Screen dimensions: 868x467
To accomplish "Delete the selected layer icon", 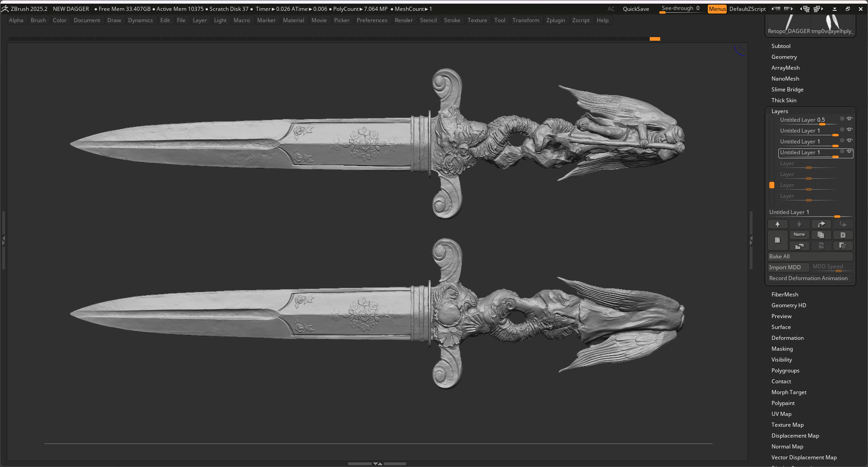I will pyautogui.click(x=843, y=235).
